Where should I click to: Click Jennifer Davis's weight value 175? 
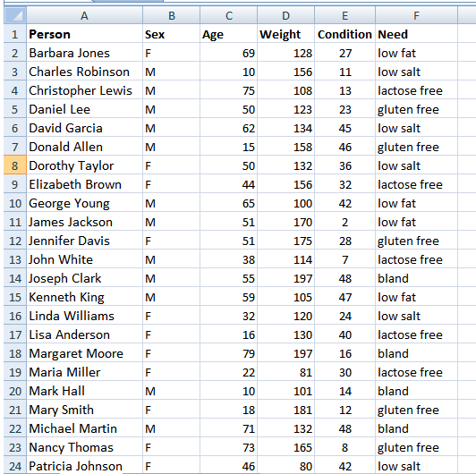tap(286, 241)
